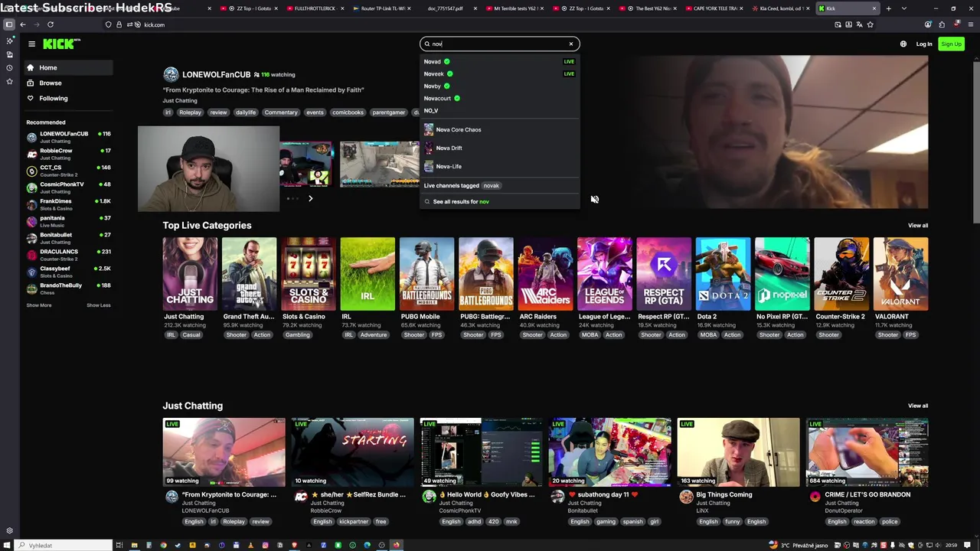Clear the search field with the X
This screenshot has height=551, width=980.
coord(571,44)
